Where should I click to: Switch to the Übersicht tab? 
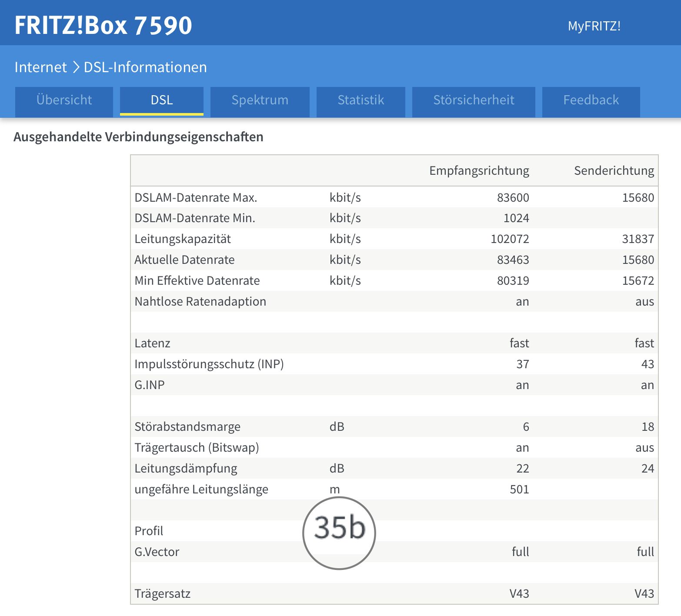pyautogui.click(x=64, y=100)
